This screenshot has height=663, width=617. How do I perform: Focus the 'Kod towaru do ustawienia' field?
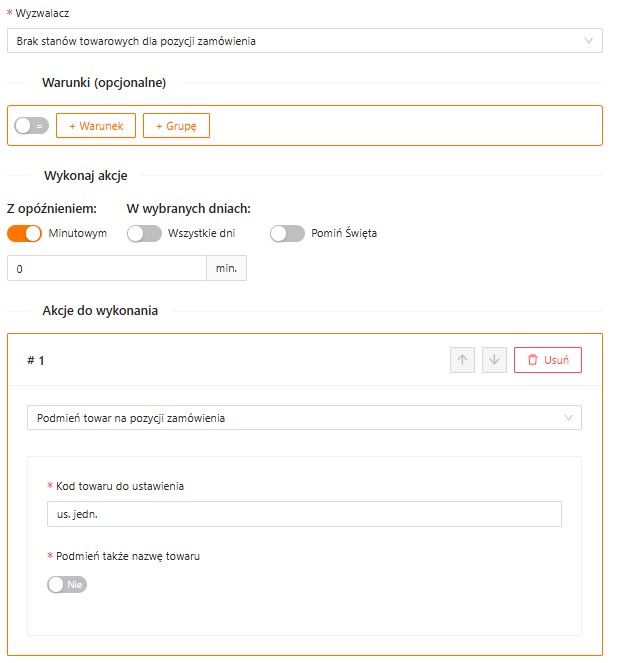click(304, 514)
